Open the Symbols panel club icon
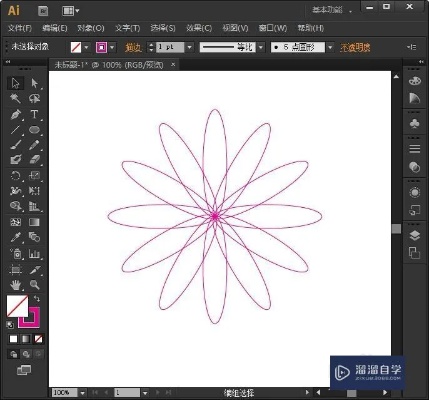Image resolution: width=429 pixels, height=400 pixels. tap(414, 124)
